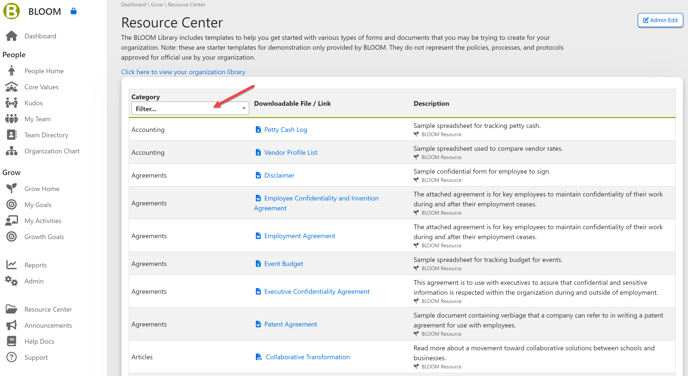Click the Kudos sidebar icon
688x376 pixels.
pos(11,103)
